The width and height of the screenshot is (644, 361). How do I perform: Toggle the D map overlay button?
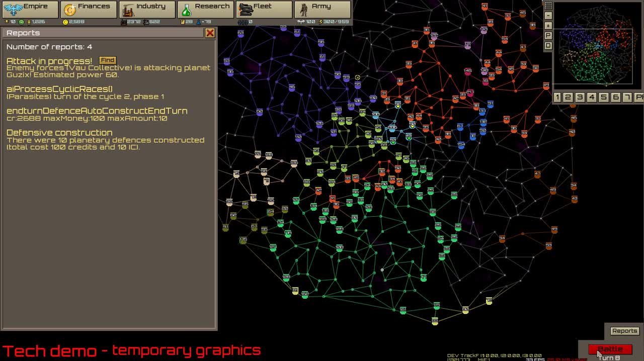[548, 46]
